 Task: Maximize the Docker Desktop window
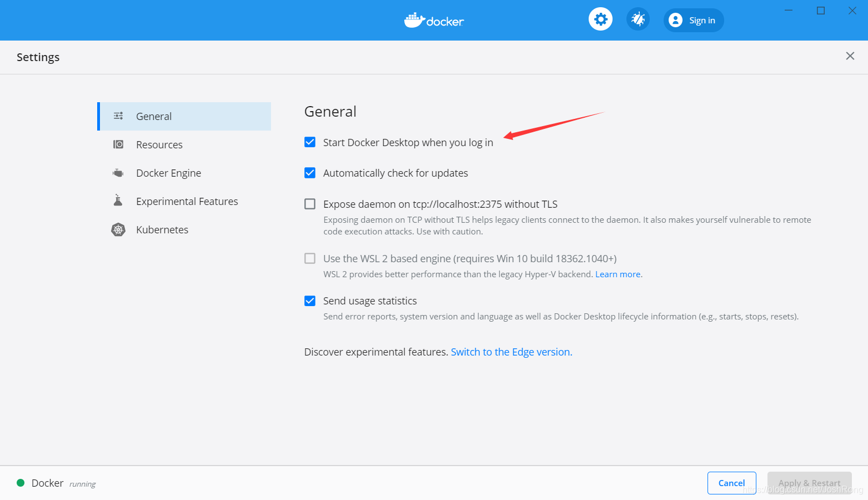[821, 11]
